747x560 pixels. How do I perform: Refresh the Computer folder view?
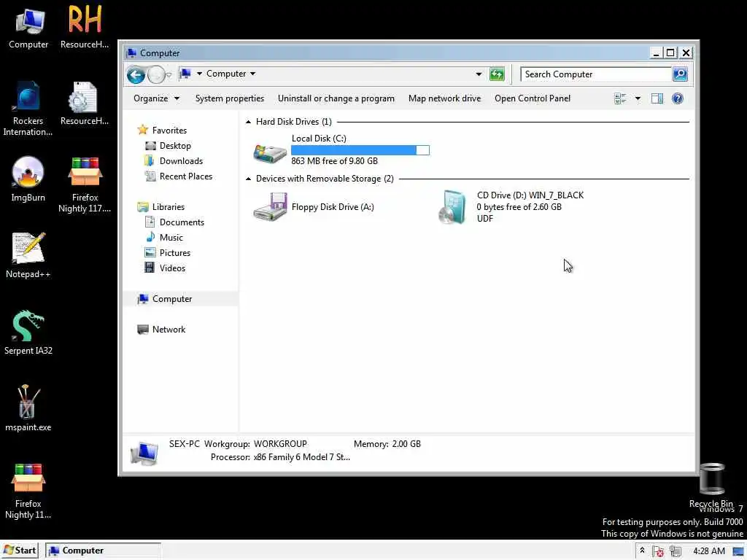click(497, 74)
